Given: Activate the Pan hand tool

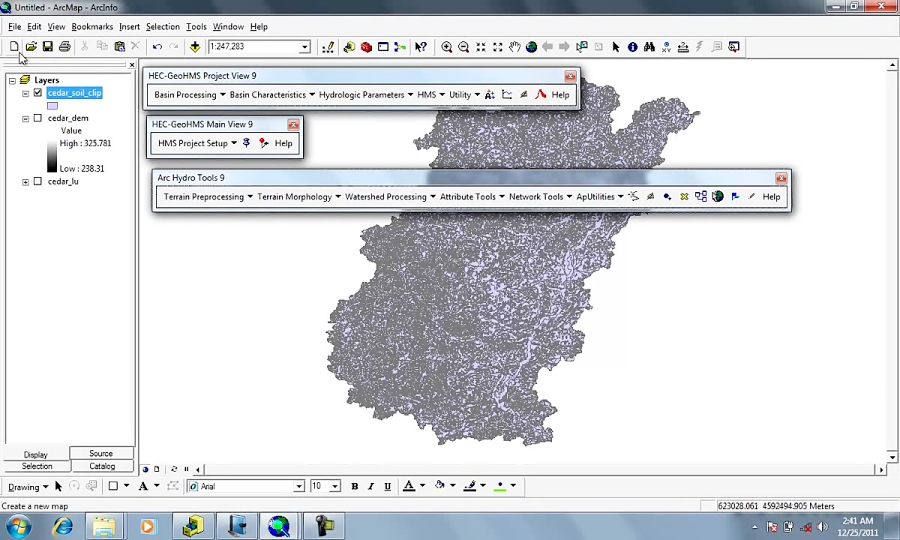Looking at the screenshot, I should pyautogui.click(x=515, y=47).
